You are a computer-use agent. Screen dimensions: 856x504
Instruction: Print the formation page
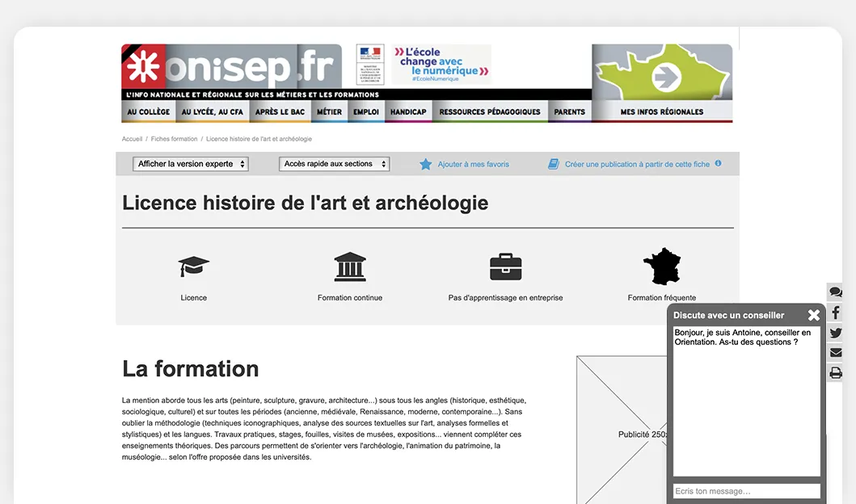pyautogui.click(x=836, y=372)
